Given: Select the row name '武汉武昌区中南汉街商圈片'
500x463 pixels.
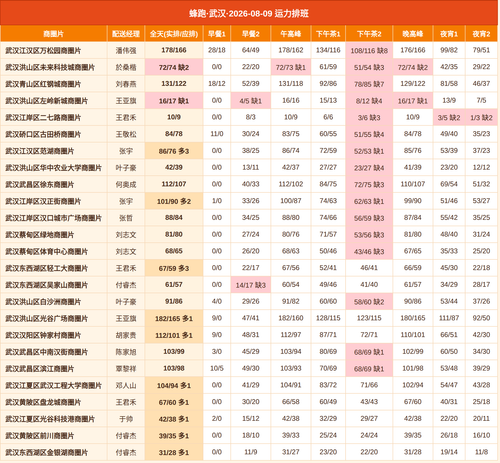Looking at the screenshot, I should coord(46,352).
